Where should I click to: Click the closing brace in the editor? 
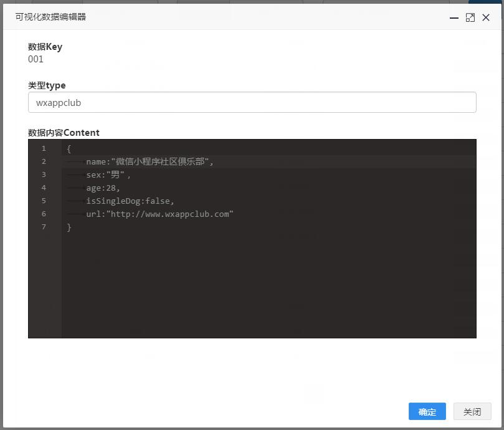pyautogui.click(x=69, y=227)
